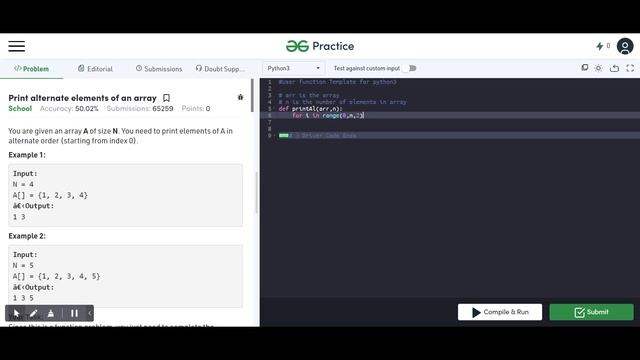Click the Compile & Run button
Screen dimensions: 640x360
[500, 312]
